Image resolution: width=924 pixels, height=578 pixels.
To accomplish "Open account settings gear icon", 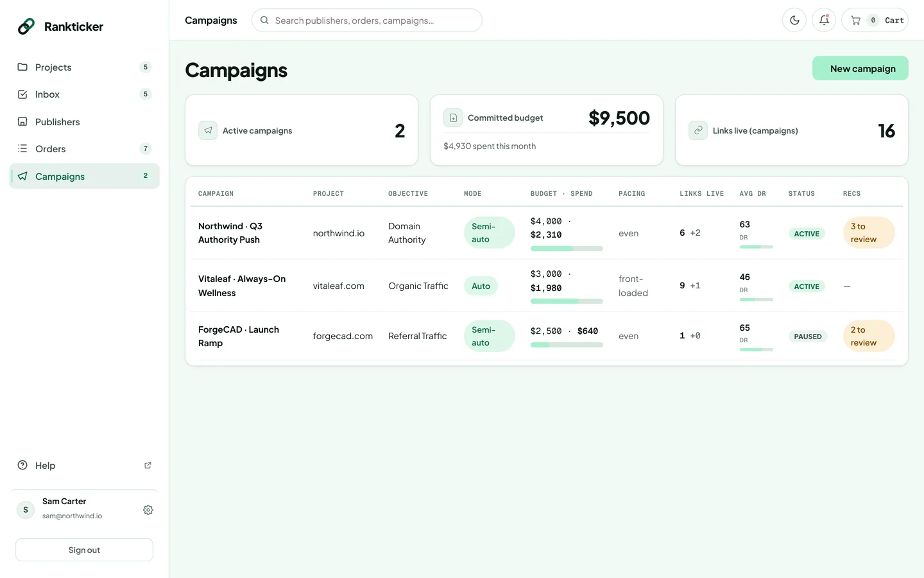I will pyautogui.click(x=148, y=510).
